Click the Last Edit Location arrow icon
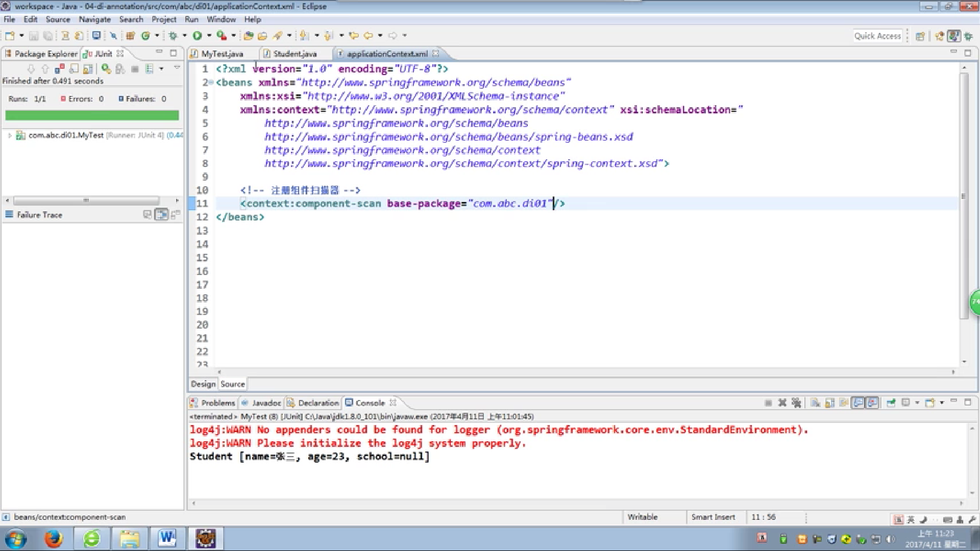This screenshot has height=551, width=980. click(353, 36)
